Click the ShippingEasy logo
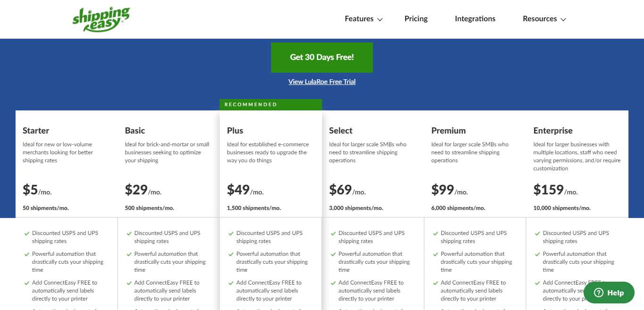Image resolution: width=644 pixels, height=310 pixels. pos(101,19)
